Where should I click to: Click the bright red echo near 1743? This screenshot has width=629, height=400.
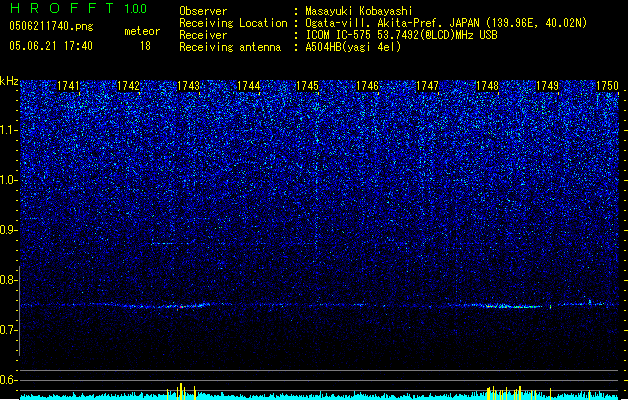(181, 307)
